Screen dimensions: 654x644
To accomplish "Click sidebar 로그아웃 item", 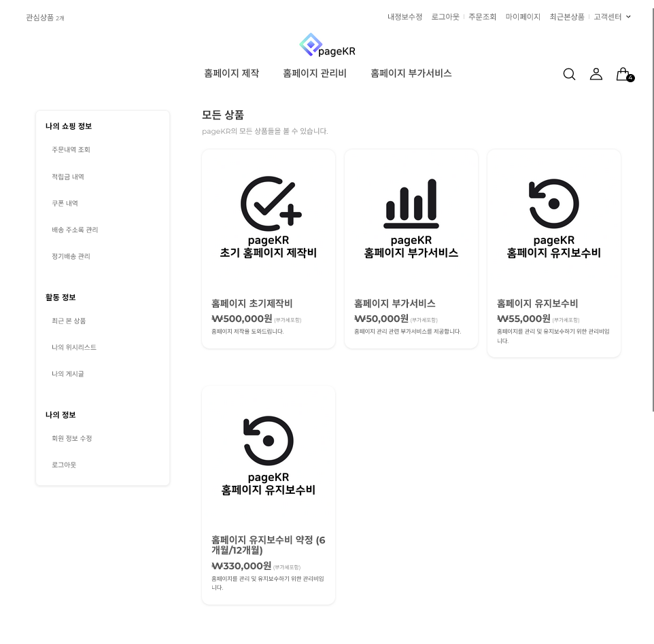I will [x=64, y=465].
